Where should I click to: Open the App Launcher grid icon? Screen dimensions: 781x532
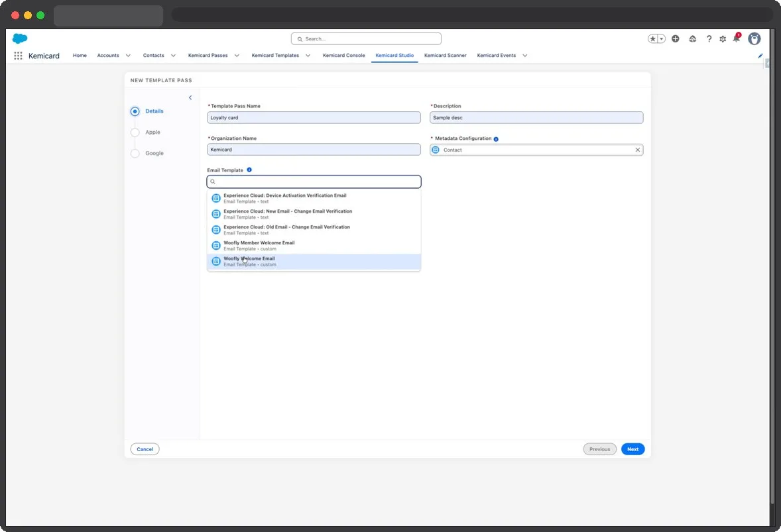click(18, 56)
